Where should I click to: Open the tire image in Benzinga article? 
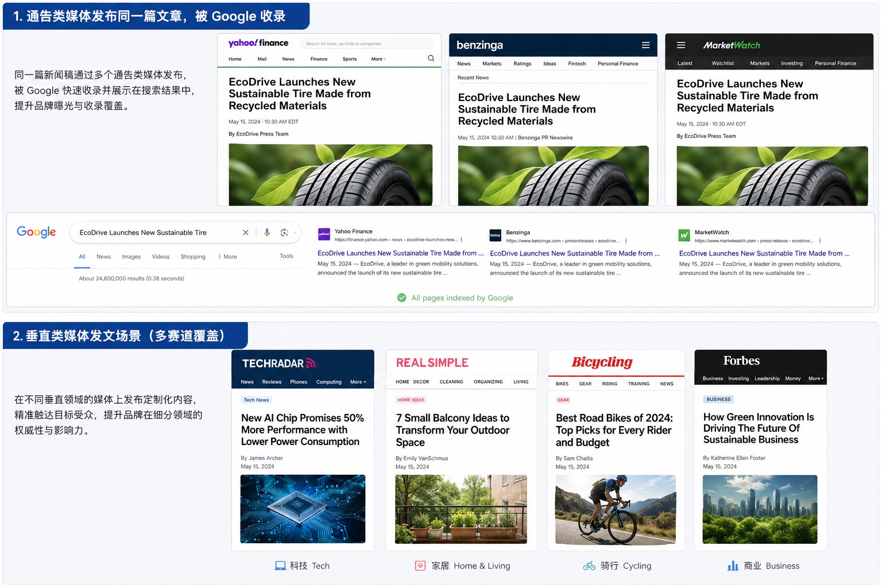click(554, 176)
